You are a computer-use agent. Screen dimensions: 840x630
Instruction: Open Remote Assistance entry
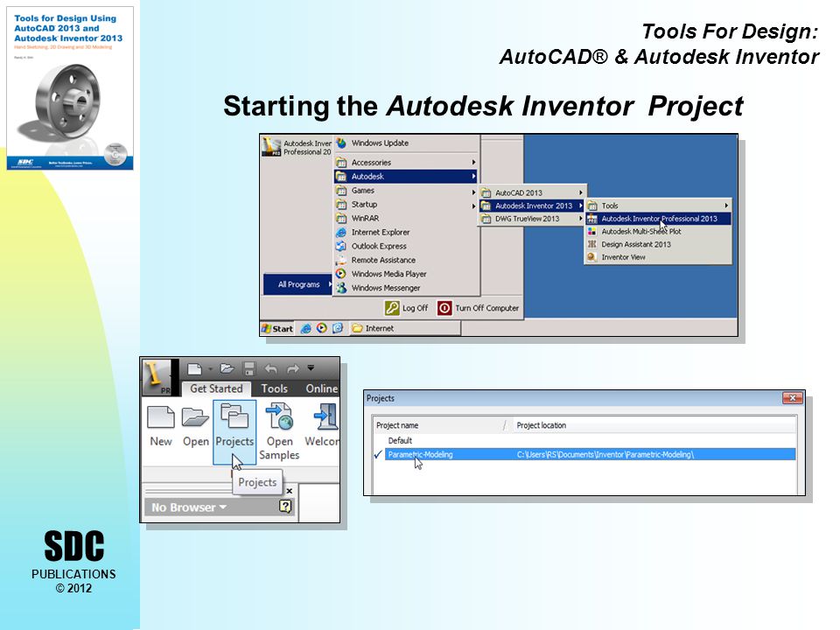[406, 260]
